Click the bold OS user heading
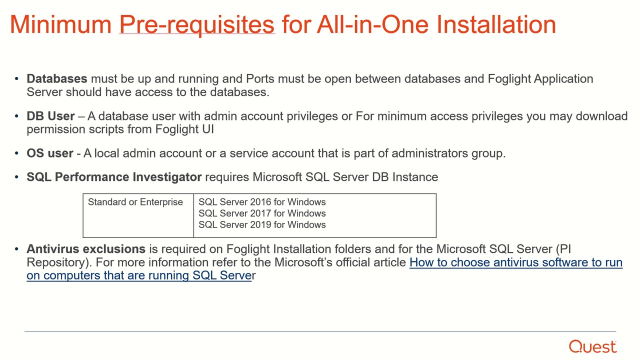Screen dimensions: 640x360 50,153
